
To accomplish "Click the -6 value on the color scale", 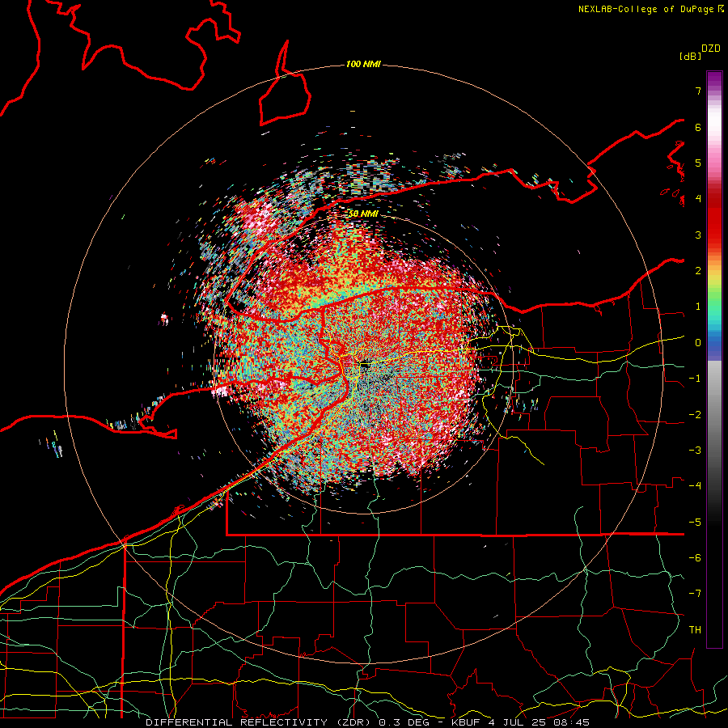I will tap(695, 558).
